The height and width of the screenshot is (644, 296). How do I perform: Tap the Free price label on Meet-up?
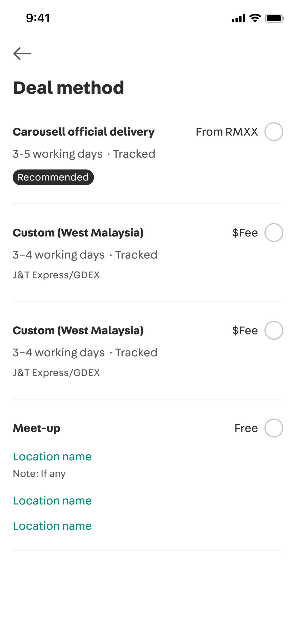[246, 428]
